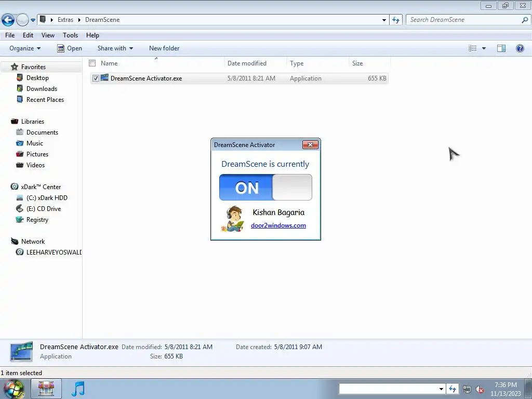Select Libraries in the navigation pane
Screen dimensions: 532x399
click(33, 122)
